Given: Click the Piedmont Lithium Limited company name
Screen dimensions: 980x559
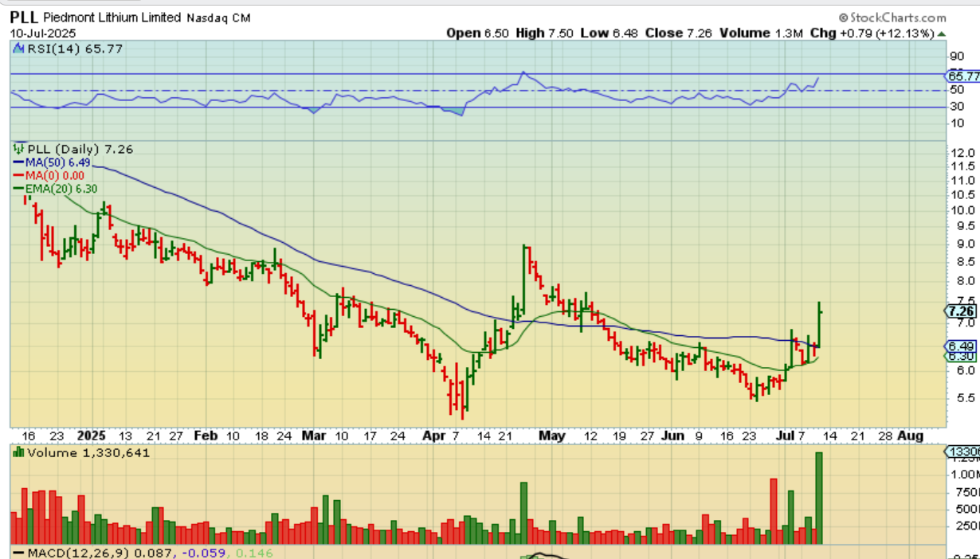Looking at the screenshot, I should (x=112, y=18).
